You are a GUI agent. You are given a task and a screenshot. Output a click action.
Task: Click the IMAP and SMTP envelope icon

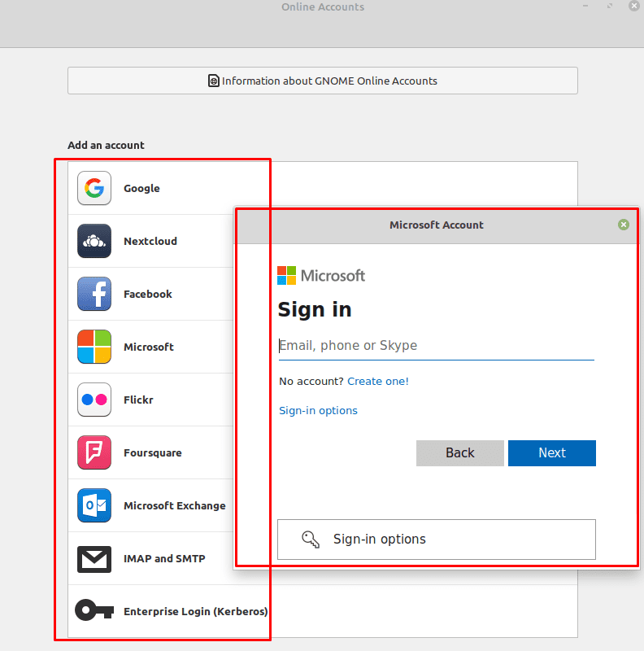94,559
